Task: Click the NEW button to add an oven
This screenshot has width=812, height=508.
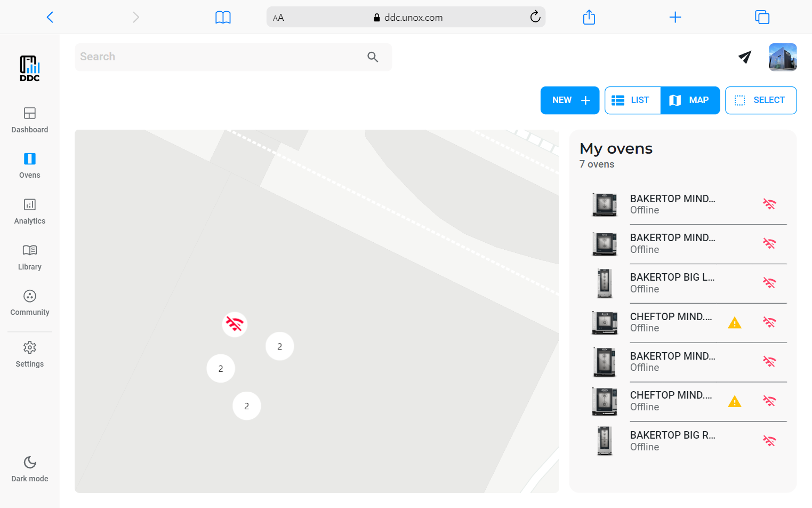Action: click(569, 100)
